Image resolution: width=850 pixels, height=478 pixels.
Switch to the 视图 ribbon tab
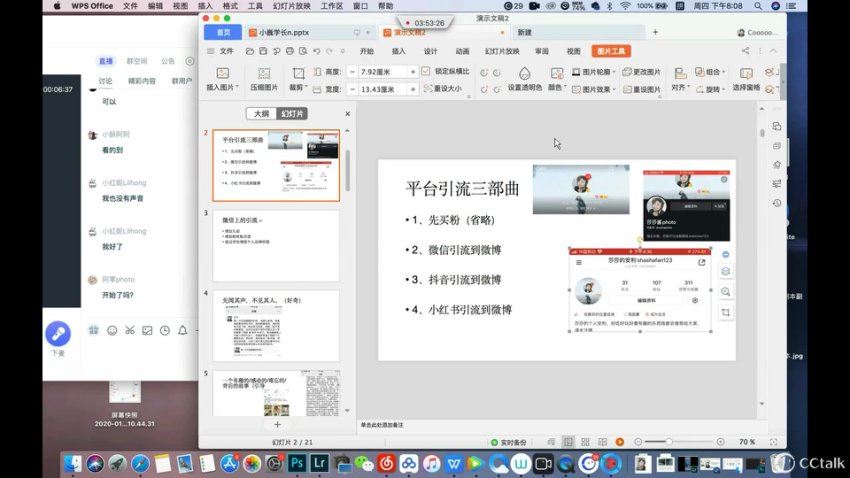(x=574, y=51)
